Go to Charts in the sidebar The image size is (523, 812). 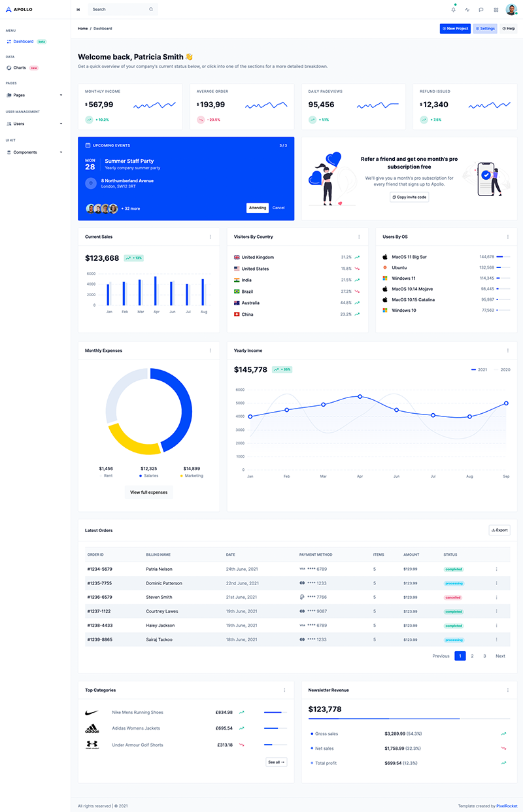[x=20, y=68]
